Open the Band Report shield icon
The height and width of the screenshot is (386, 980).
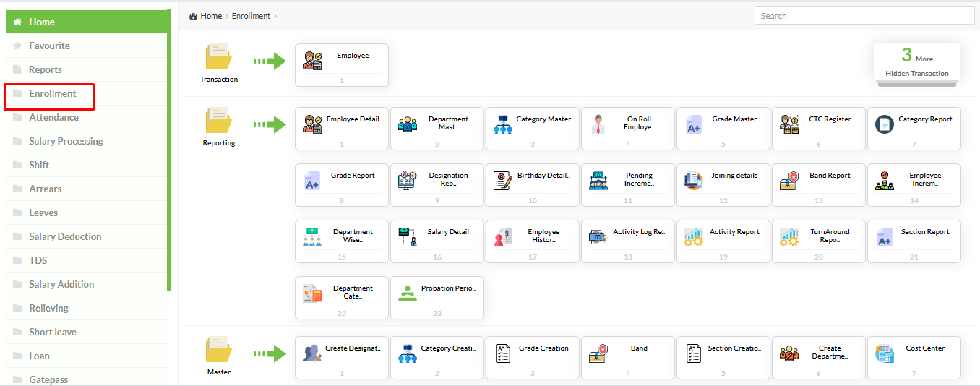point(789,181)
